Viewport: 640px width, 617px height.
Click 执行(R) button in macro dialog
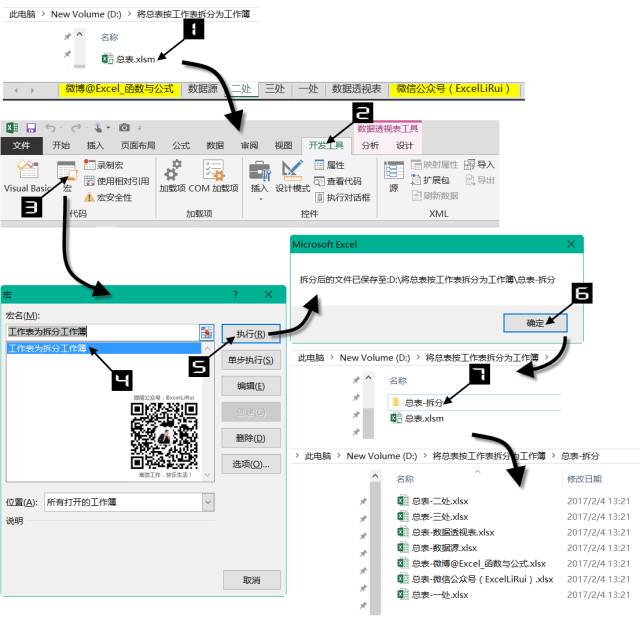[x=251, y=334]
